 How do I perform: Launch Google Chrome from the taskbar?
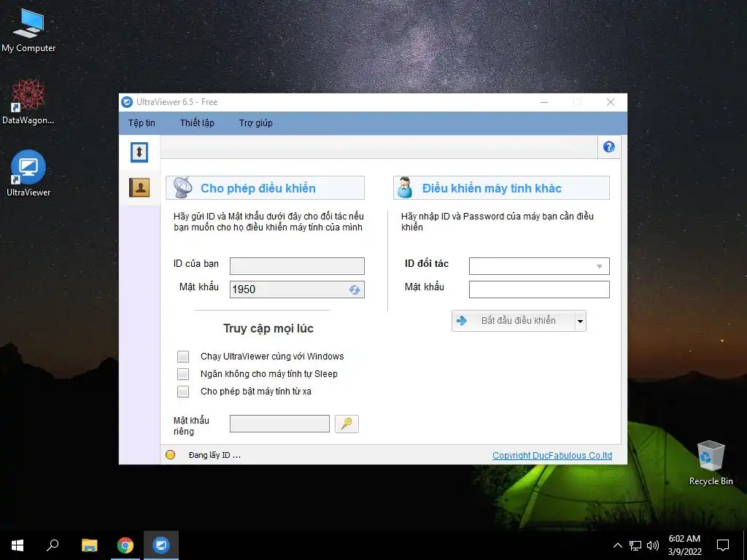pos(125,545)
